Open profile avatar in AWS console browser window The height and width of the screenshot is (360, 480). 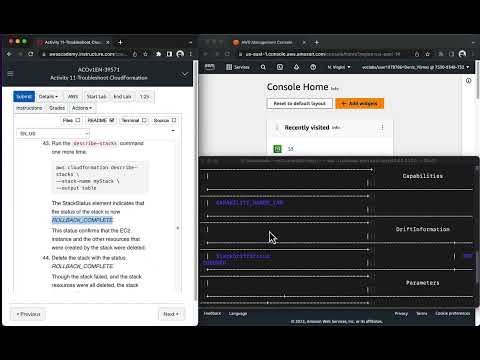(462, 54)
